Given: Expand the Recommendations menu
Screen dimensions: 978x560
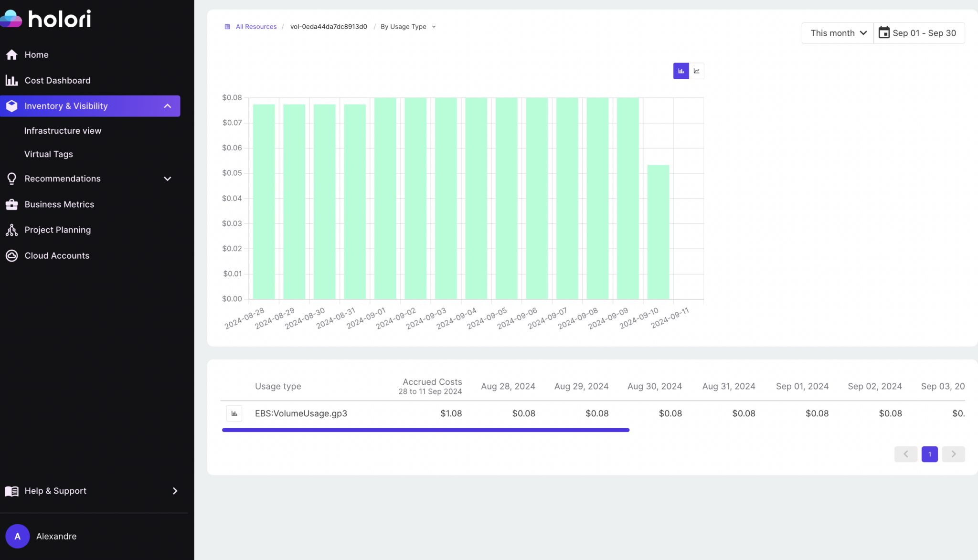Looking at the screenshot, I should click(167, 179).
